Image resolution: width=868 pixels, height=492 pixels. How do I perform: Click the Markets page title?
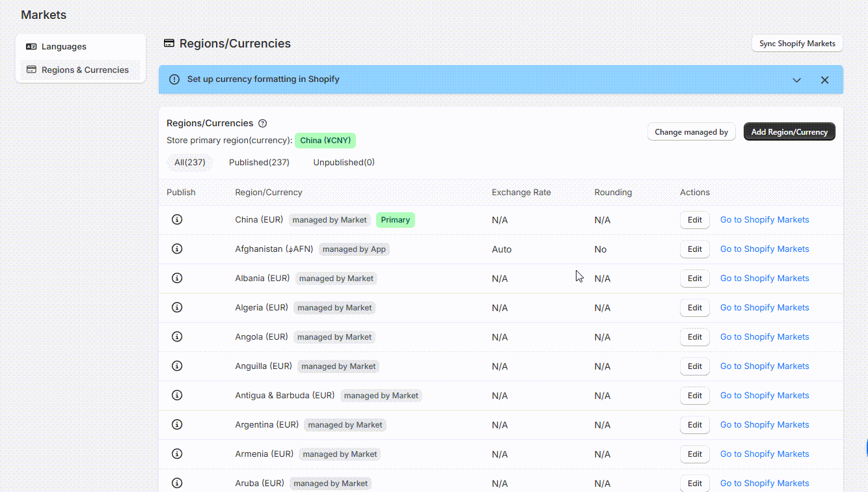pos(44,15)
